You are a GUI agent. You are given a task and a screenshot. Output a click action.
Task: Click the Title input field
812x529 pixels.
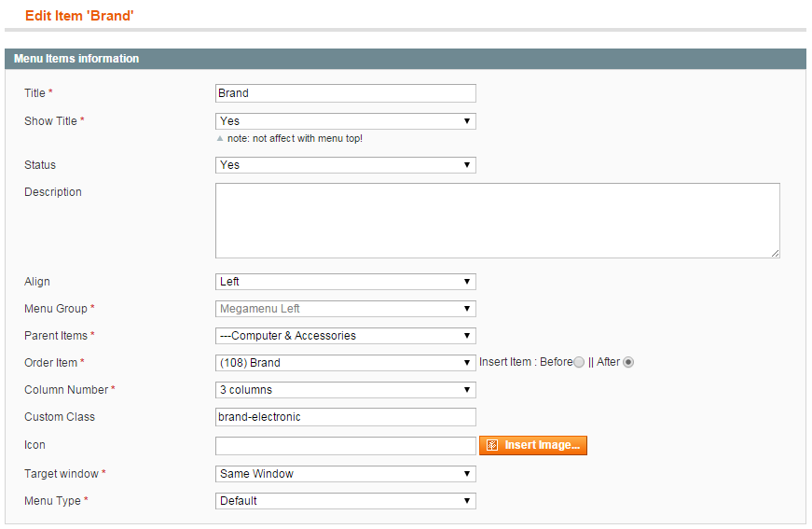(346, 93)
